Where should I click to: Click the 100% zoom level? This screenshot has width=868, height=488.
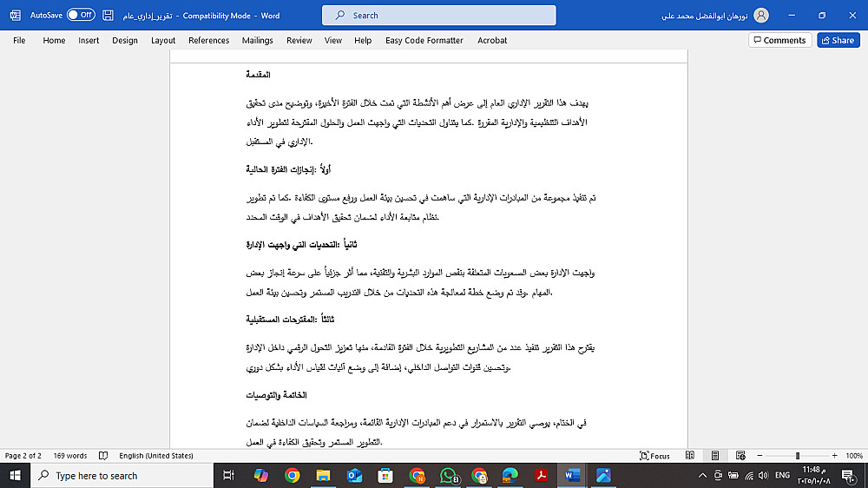(x=854, y=456)
